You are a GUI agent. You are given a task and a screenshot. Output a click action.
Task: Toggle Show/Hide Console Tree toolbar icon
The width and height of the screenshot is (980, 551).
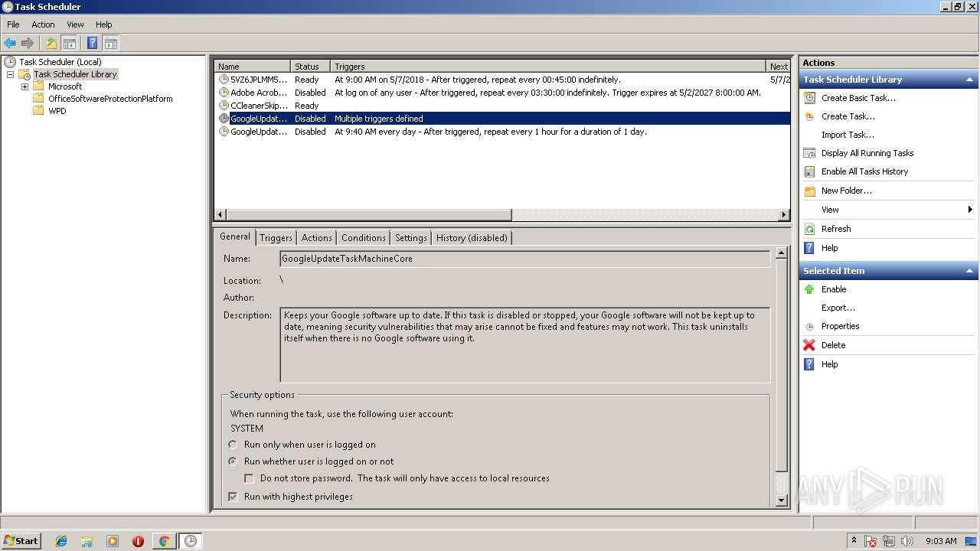point(69,43)
